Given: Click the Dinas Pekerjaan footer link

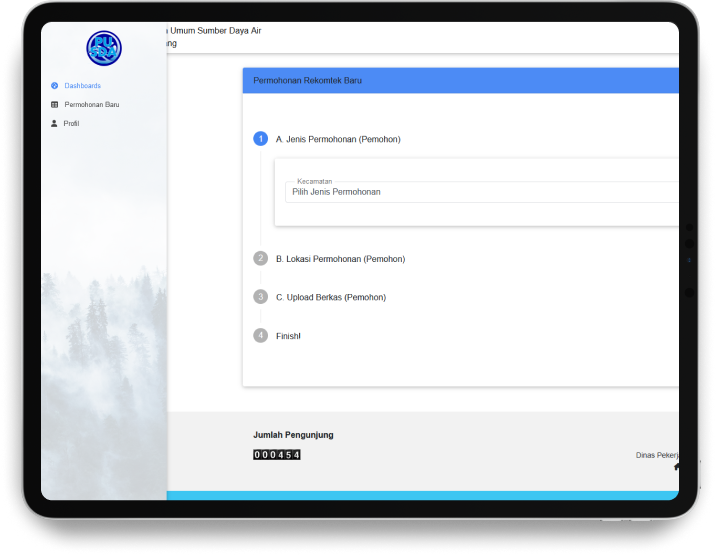Looking at the screenshot, I should [x=657, y=455].
